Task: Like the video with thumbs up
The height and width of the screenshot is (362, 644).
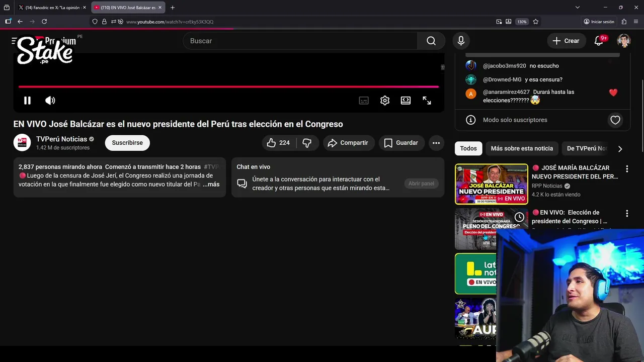Action: (x=279, y=143)
